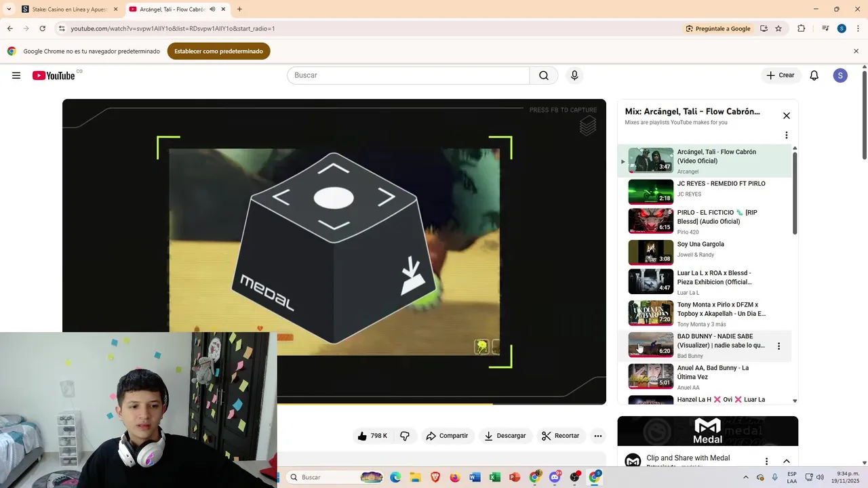This screenshot has width=868, height=488.
Task: Start voice search with the microphone
Action: click(x=574, y=75)
